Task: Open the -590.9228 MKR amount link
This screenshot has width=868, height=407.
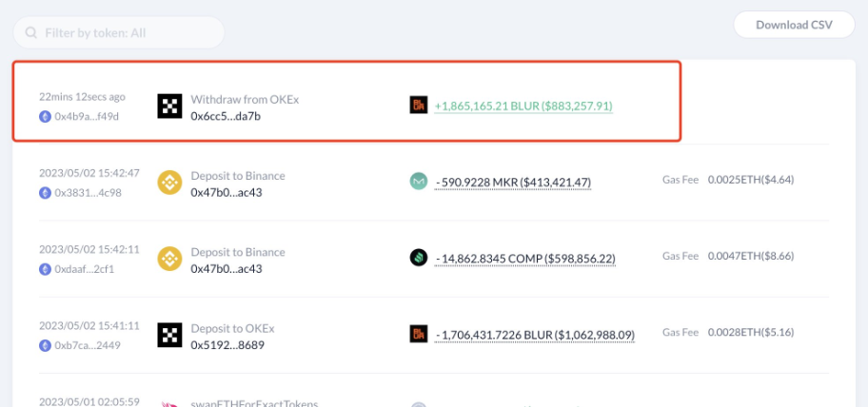Action: tap(513, 183)
